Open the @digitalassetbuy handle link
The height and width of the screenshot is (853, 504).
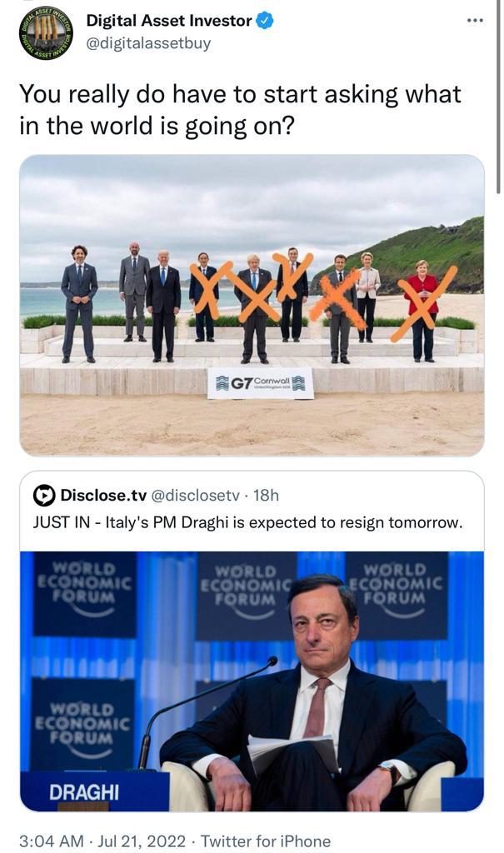[148, 42]
